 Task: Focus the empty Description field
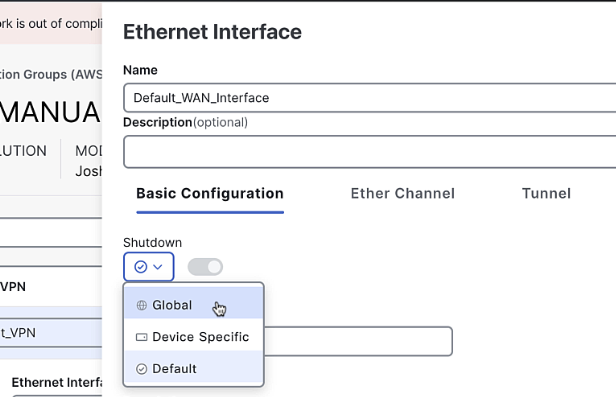(x=370, y=152)
